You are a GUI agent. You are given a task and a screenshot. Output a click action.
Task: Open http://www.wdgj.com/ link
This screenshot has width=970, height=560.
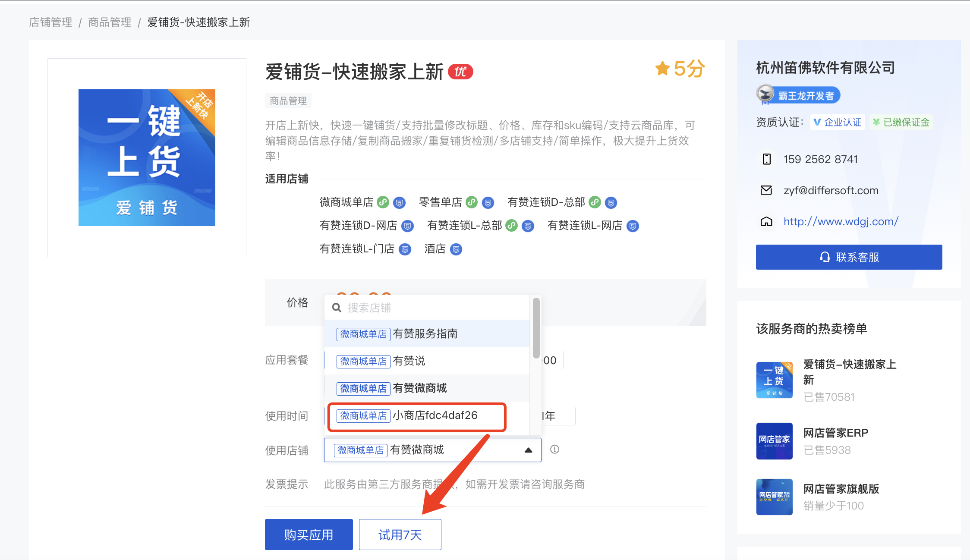841,221
